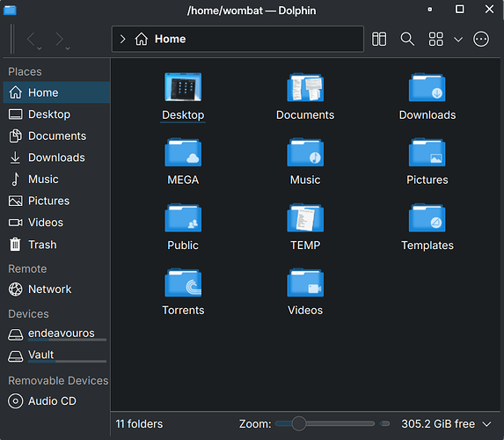Screen dimensions: 504x440
Task: Toggle the split view icon
Action: tap(379, 39)
